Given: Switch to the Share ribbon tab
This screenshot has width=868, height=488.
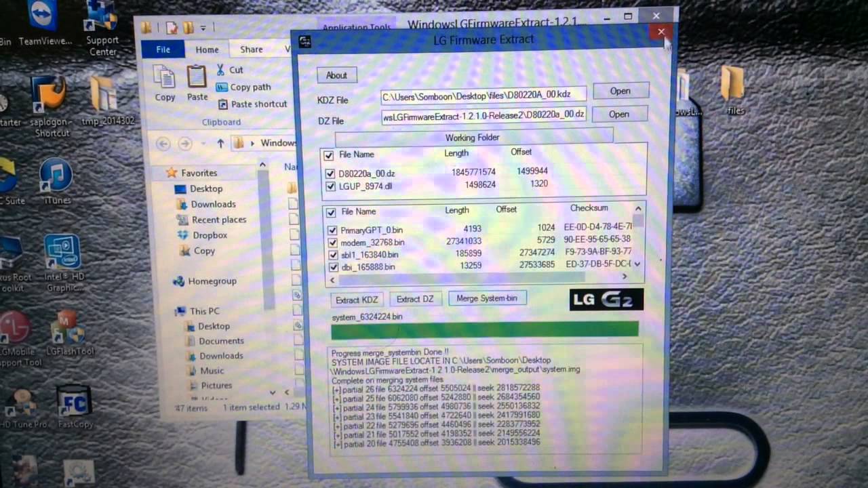Looking at the screenshot, I should pyautogui.click(x=251, y=49).
